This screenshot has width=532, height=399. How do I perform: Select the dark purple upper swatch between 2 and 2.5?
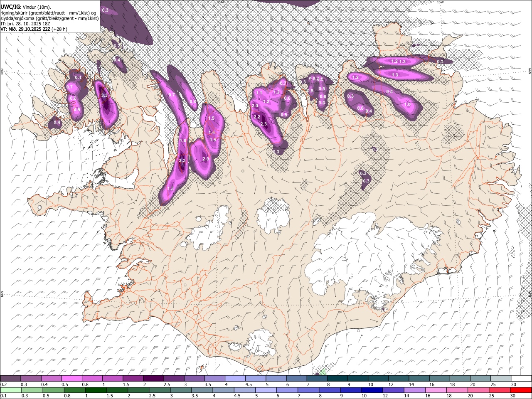coord(153,379)
